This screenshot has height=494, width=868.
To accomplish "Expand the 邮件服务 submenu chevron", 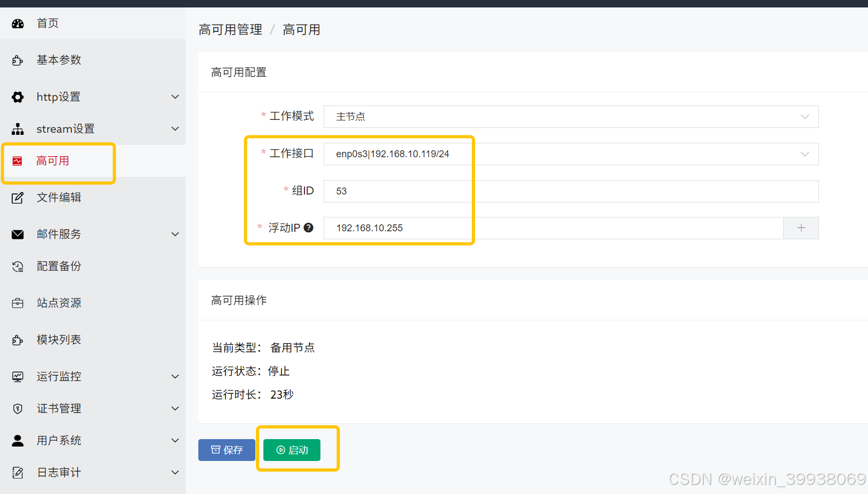I will point(175,234).
